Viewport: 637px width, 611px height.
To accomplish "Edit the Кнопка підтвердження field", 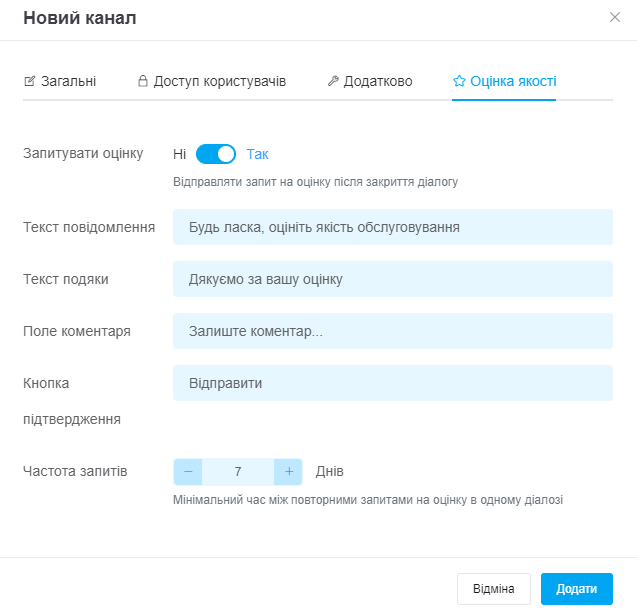I will (x=392, y=383).
